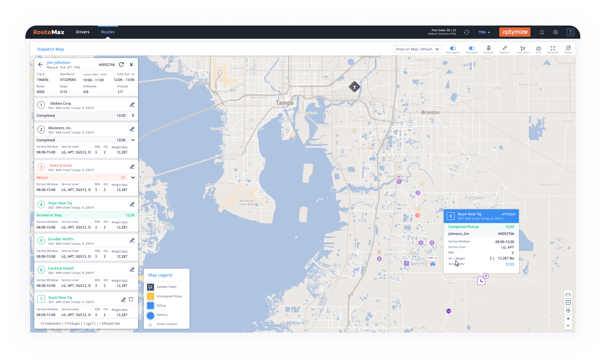
Task: Open the Jim Johnson driver name link
Action: 58,63
